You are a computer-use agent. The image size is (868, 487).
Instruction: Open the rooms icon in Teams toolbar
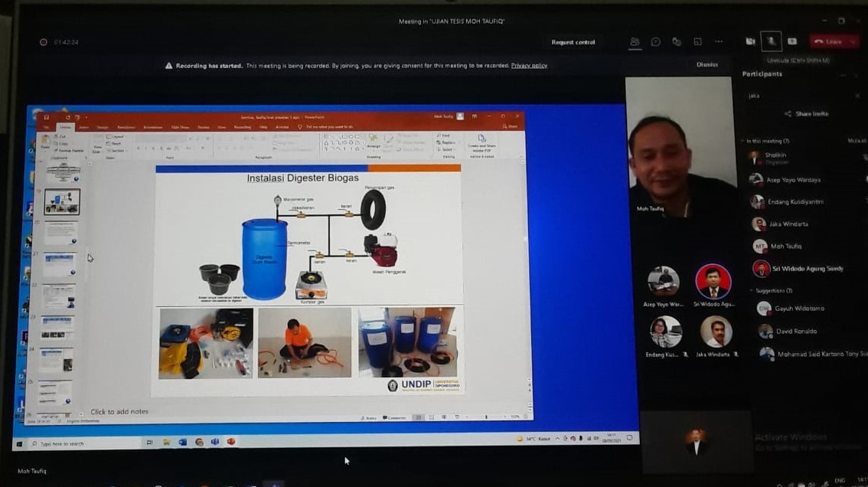697,42
